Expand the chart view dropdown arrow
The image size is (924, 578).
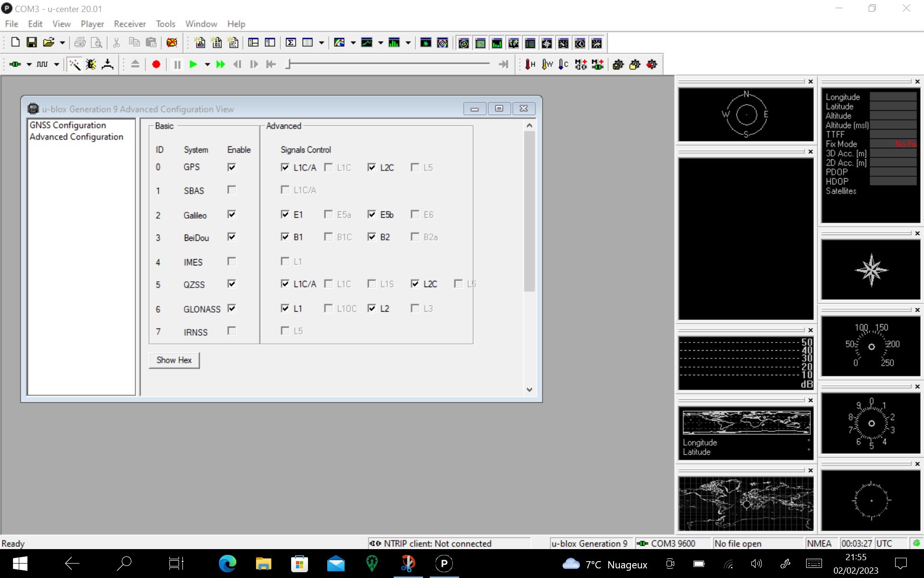[x=381, y=42]
